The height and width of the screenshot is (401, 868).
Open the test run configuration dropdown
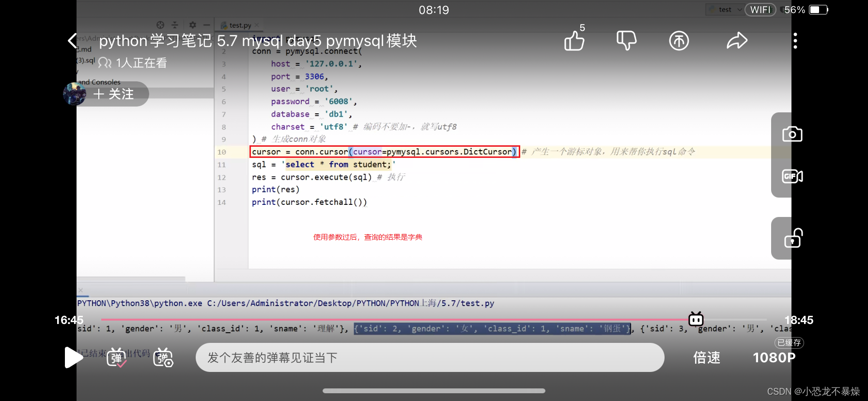click(x=725, y=10)
